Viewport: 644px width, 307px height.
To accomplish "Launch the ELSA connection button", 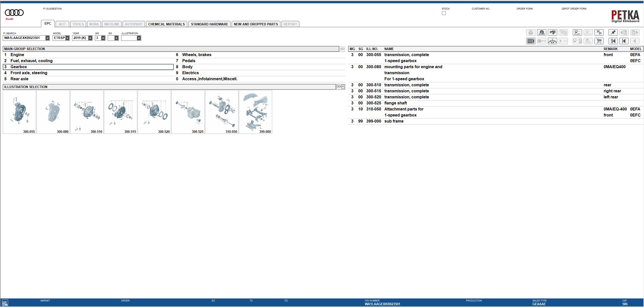I will (x=577, y=32).
